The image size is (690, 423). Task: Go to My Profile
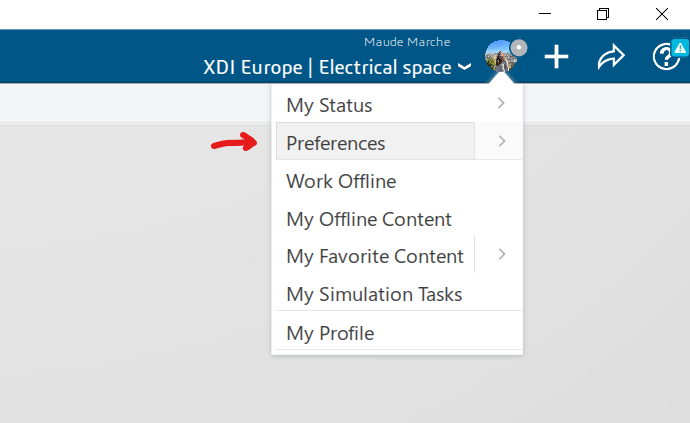tap(330, 333)
